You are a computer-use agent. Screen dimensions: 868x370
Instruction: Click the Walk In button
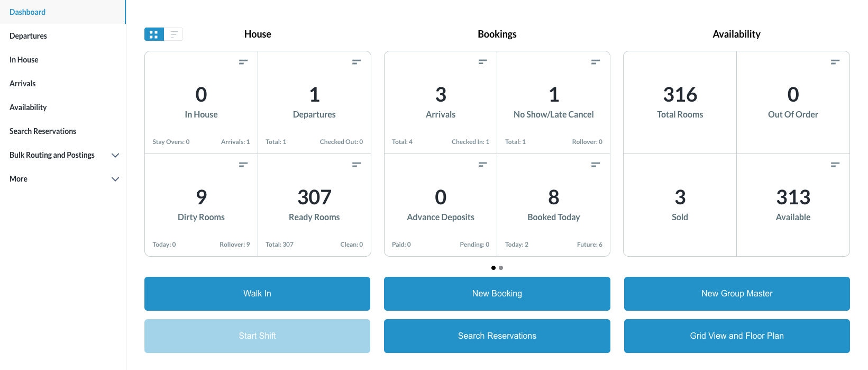click(257, 294)
